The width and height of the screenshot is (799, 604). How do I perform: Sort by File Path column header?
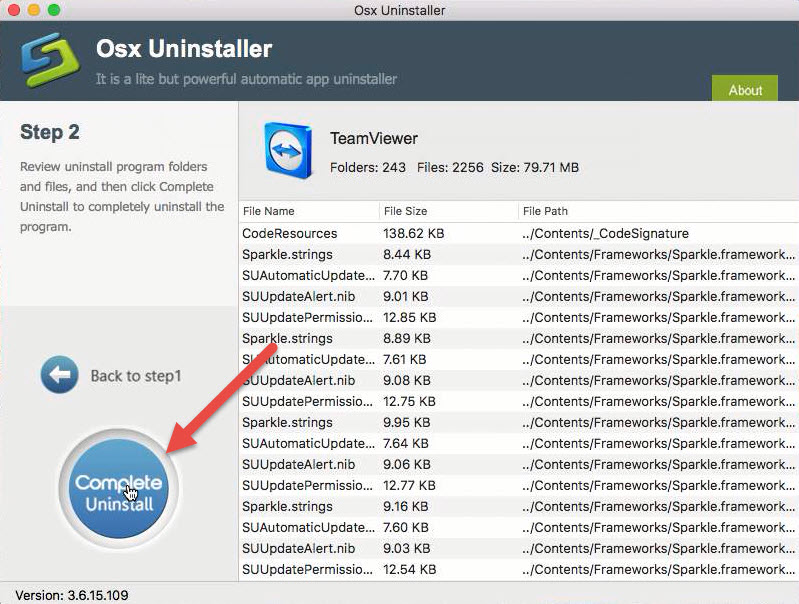(x=659, y=211)
